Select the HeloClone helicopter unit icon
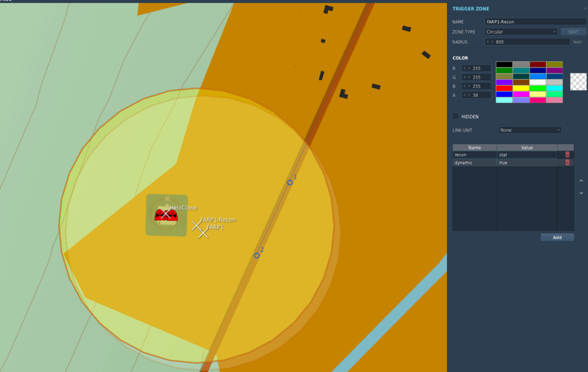This screenshot has height=372, width=588. pyautogui.click(x=166, y=215)
